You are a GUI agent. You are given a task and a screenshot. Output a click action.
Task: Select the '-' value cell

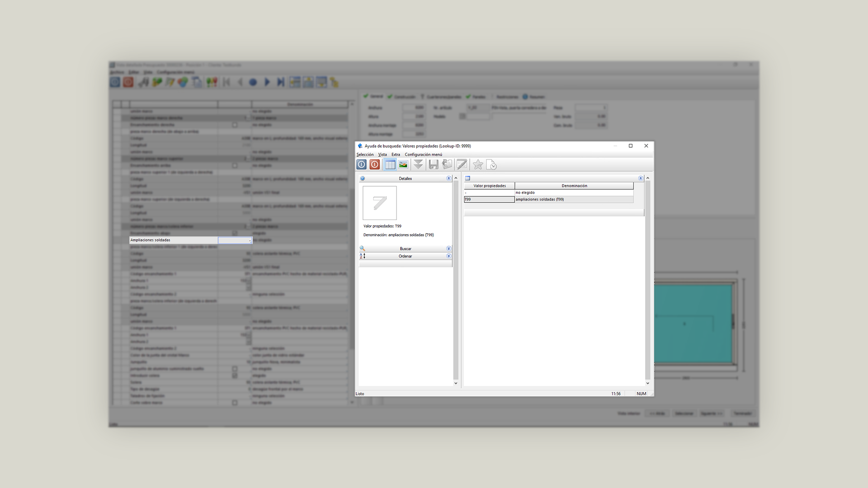[x=490, y=192]
